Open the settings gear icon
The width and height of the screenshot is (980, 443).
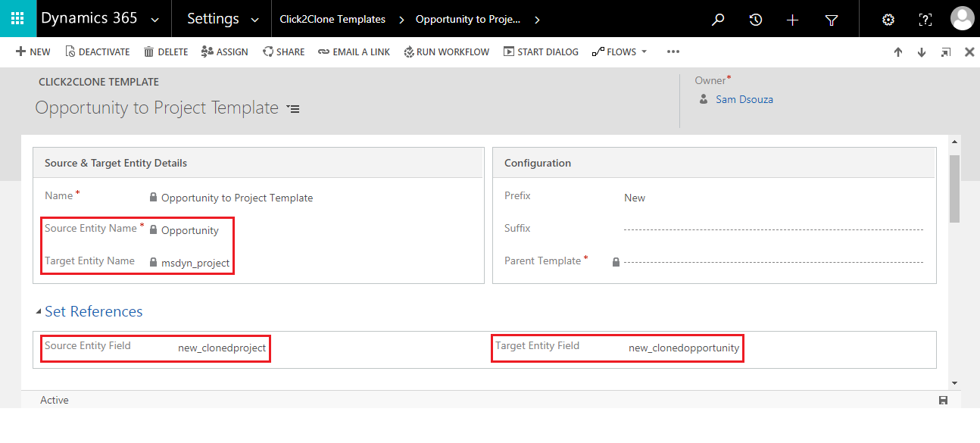click(888, 20)
